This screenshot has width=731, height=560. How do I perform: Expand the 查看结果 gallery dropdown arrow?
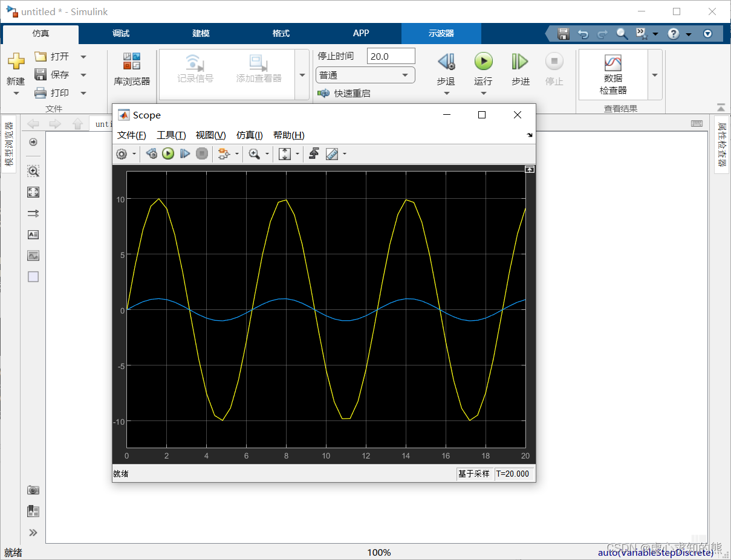coord(655,75)
